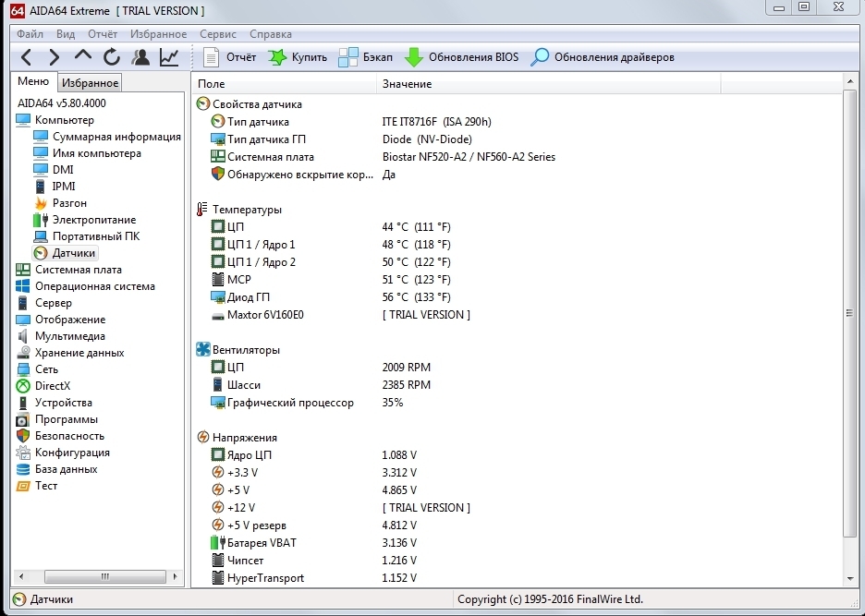Open the user accounts toolbar icon

[x=140, y=57]
